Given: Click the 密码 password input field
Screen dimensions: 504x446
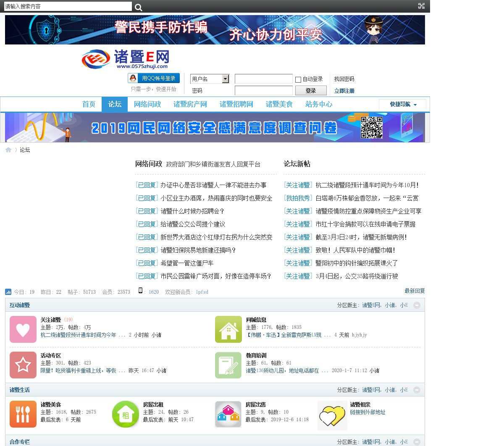Looking at the screenshot, I should (x=263, y=91).
